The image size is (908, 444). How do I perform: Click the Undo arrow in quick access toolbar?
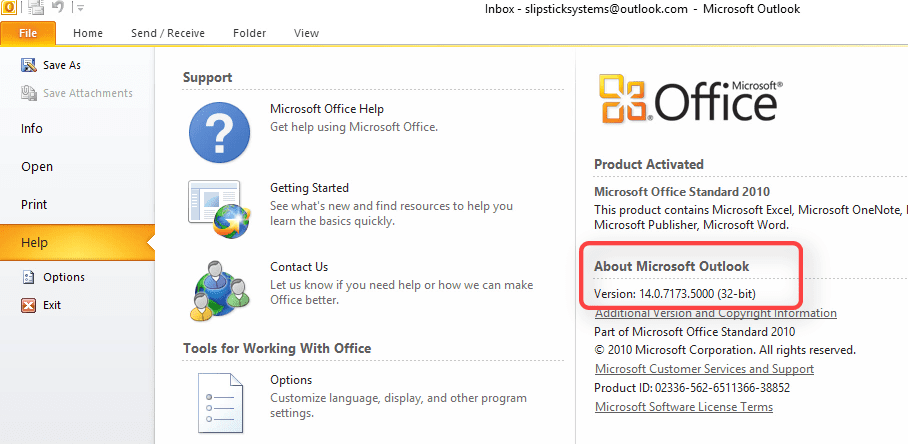pyautogui.click(x=57, y=8)
